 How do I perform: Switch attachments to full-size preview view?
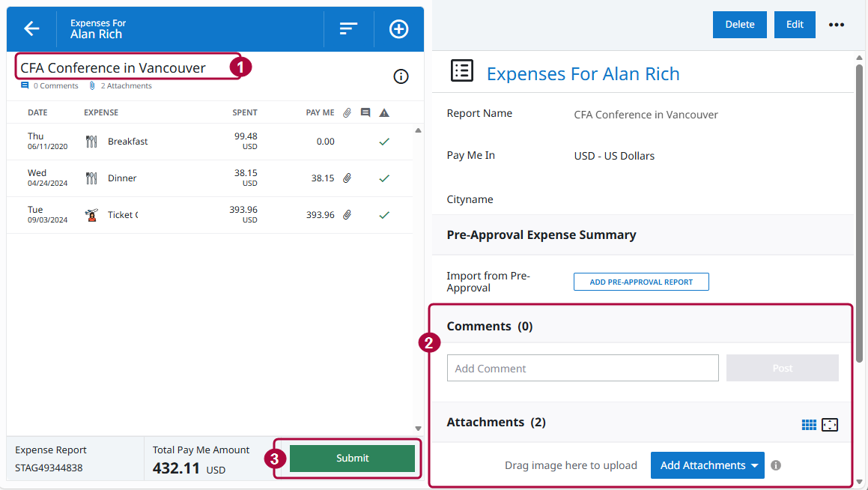[x=830, y=425]
